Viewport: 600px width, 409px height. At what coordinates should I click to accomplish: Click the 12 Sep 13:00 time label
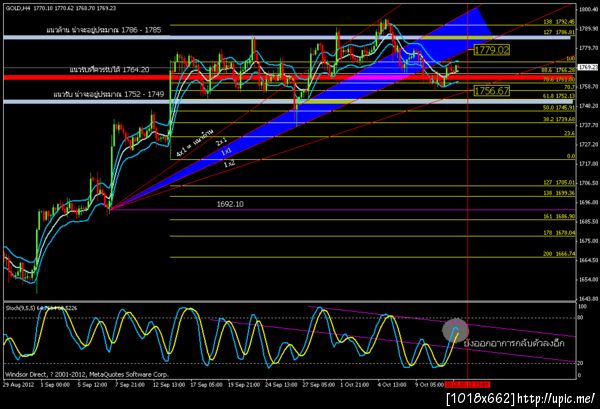point(169,385)
